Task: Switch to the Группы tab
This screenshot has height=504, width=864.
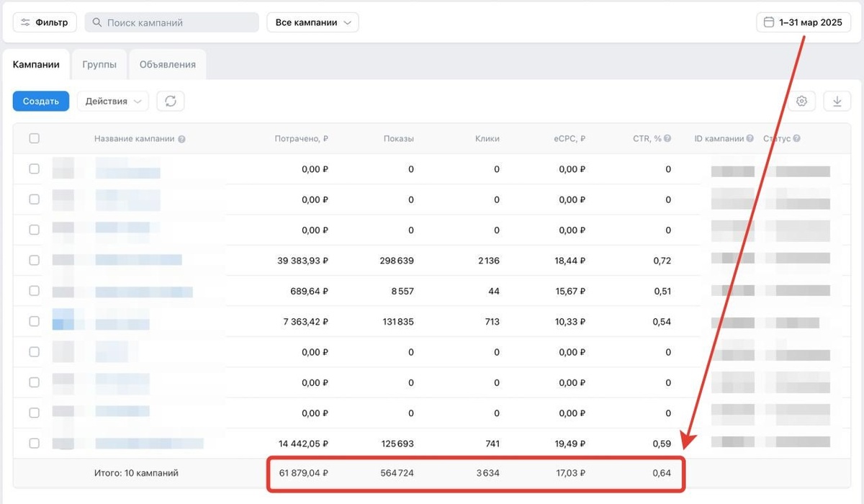Action: tap(99, 64)
